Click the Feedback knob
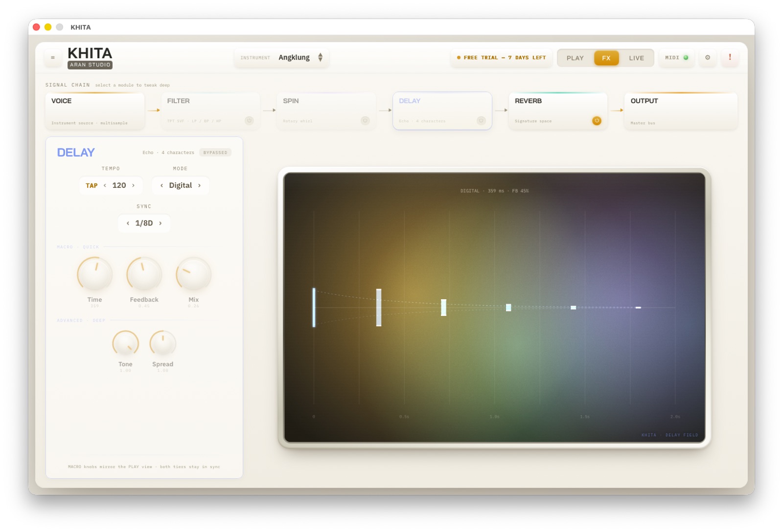This screenshot has height=532, width=783. (144, 274)
